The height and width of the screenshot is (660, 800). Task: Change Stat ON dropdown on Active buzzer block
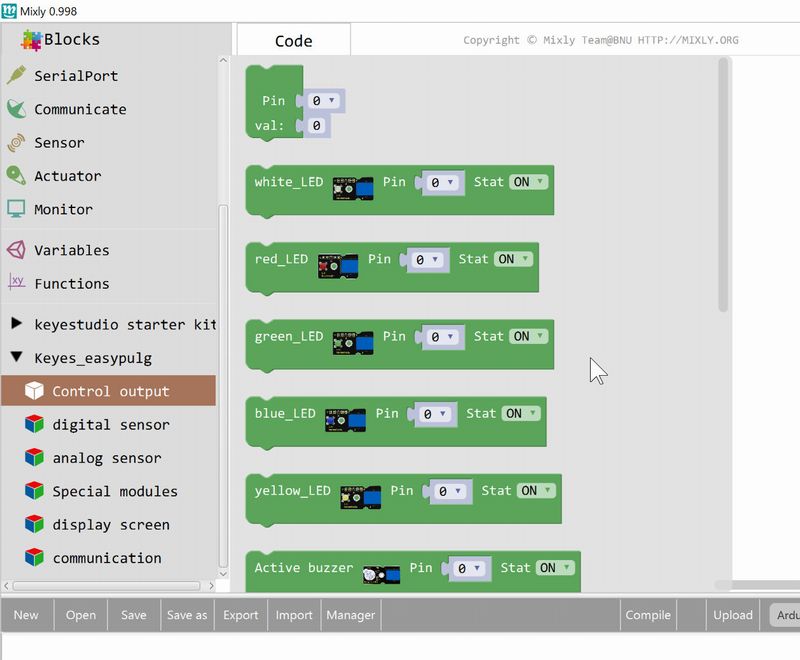pos(555,568)
